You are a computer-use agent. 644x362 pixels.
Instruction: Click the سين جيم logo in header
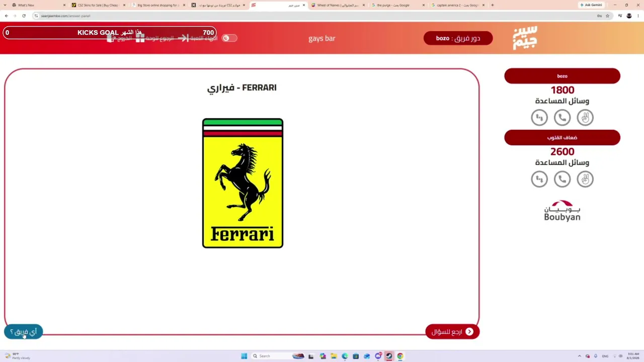(525, 38)
